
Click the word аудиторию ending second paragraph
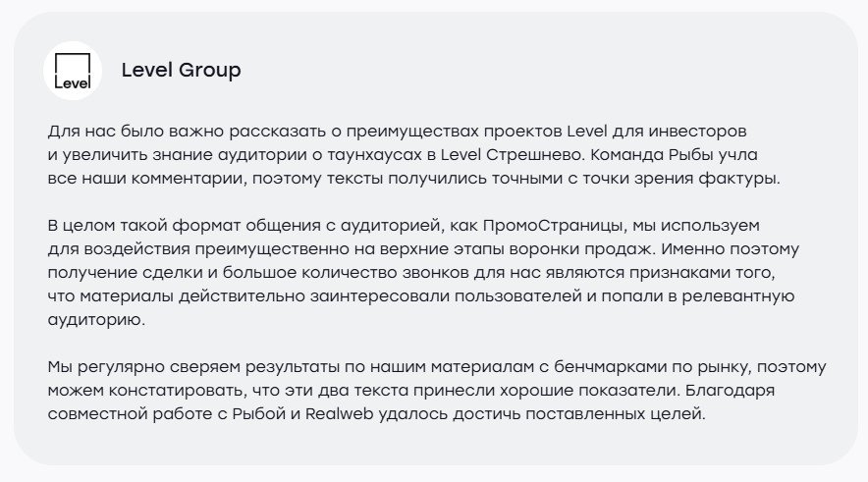(94, 320)
